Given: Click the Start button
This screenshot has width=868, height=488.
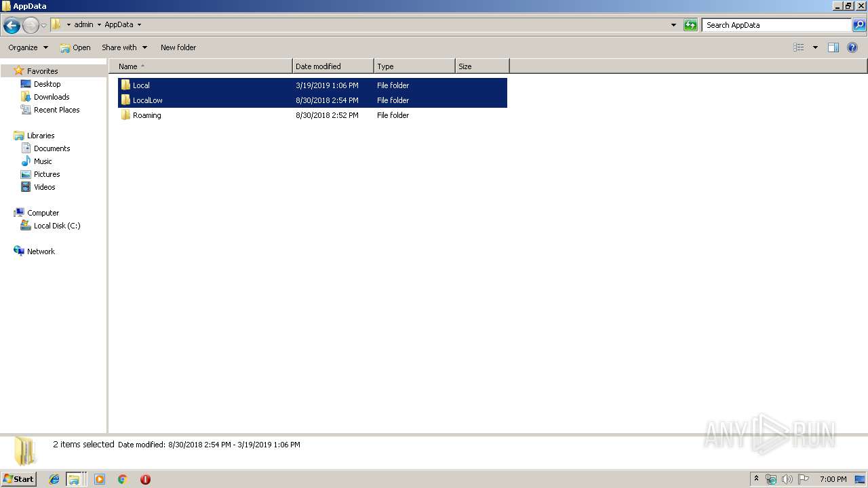Looking at the screenshot, I should (18, 479).
